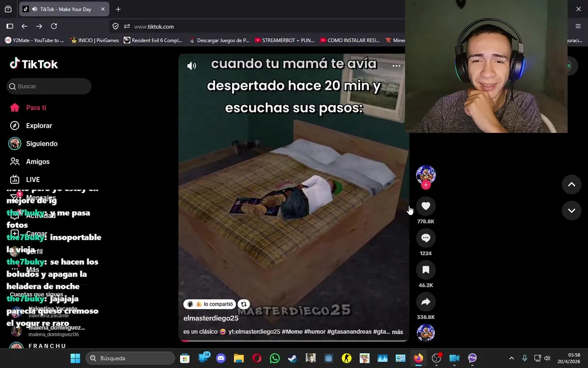
Task: Go back with the browser back arrow
Action: [24, 26]
